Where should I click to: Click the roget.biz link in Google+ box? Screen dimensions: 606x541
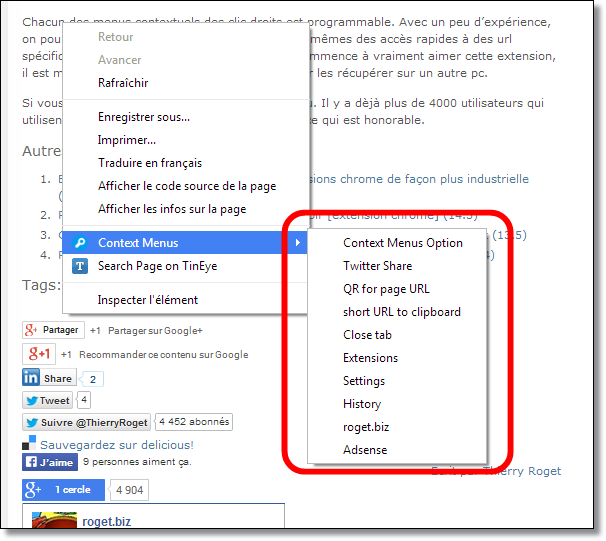[x=106, y=522]
